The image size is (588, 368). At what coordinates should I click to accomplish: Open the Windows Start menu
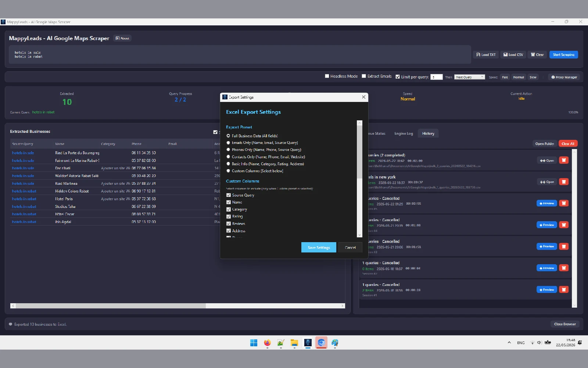point(254,343)
